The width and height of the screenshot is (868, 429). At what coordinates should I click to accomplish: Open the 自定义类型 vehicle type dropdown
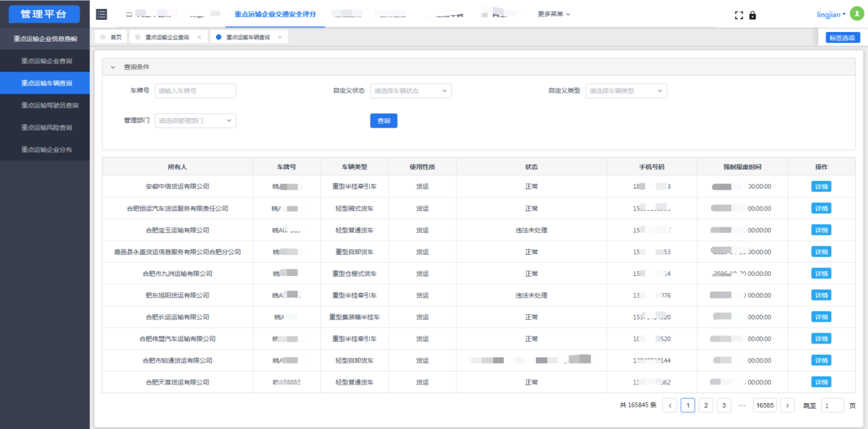(x=626, y=91)
